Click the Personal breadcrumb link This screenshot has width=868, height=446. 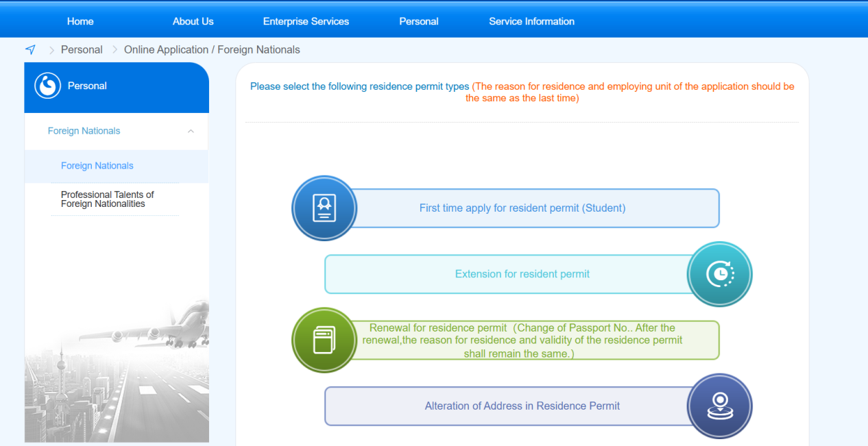pos(82,49)
